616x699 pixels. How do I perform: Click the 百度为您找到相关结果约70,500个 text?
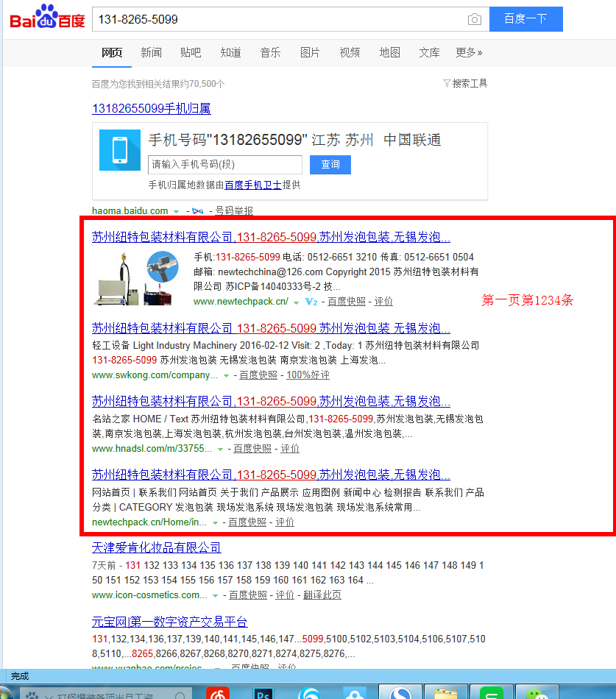point(158,84)
